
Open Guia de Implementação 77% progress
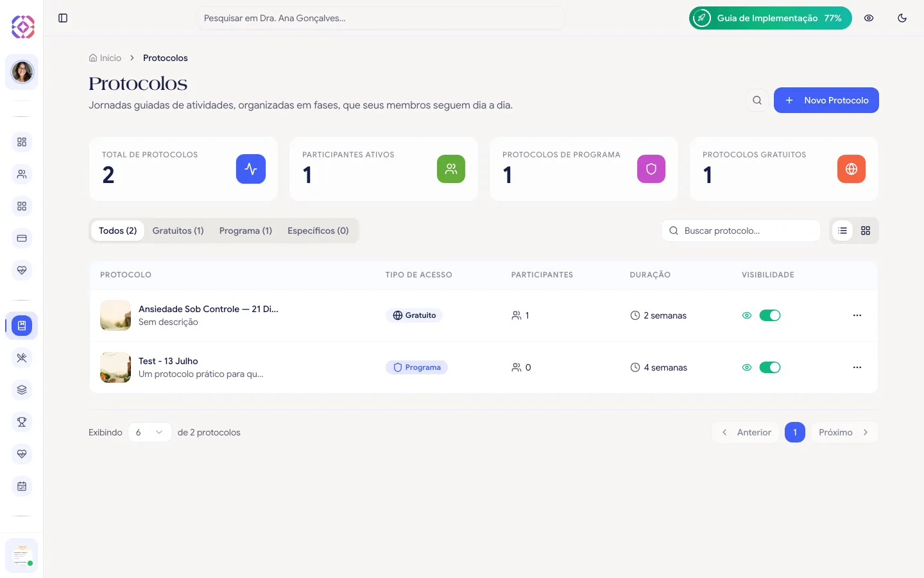[x=770, y=18]
